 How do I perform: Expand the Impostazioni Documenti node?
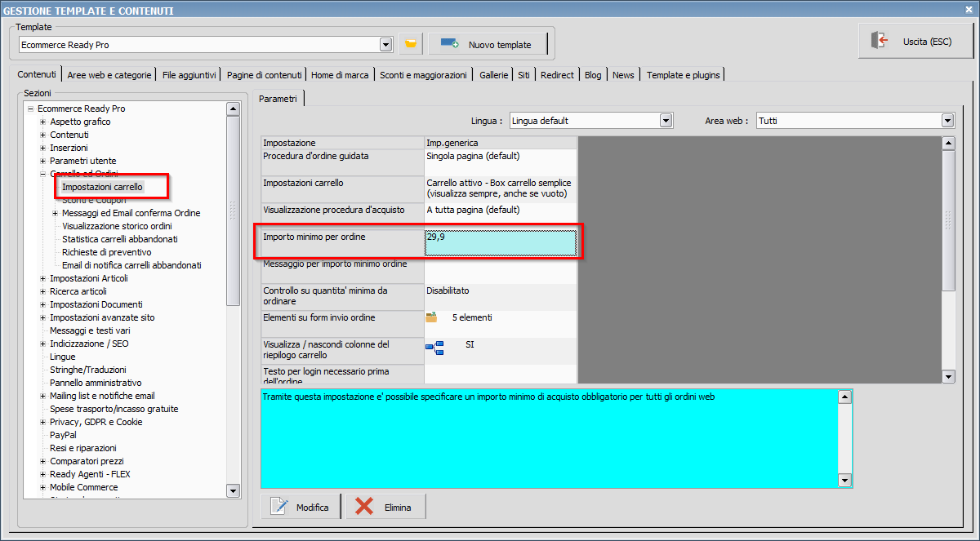pyautogui.click(x=42, y=304)
